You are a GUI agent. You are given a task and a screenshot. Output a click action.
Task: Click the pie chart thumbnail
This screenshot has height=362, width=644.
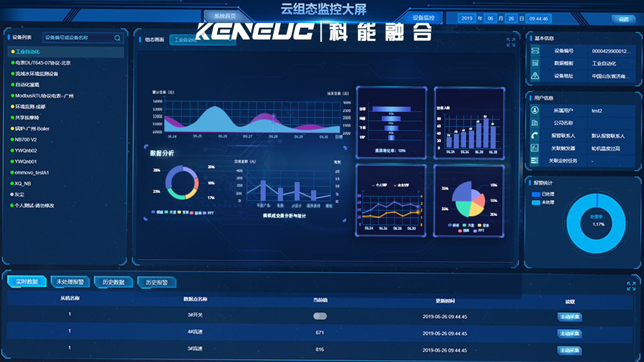tap(469, 201)
